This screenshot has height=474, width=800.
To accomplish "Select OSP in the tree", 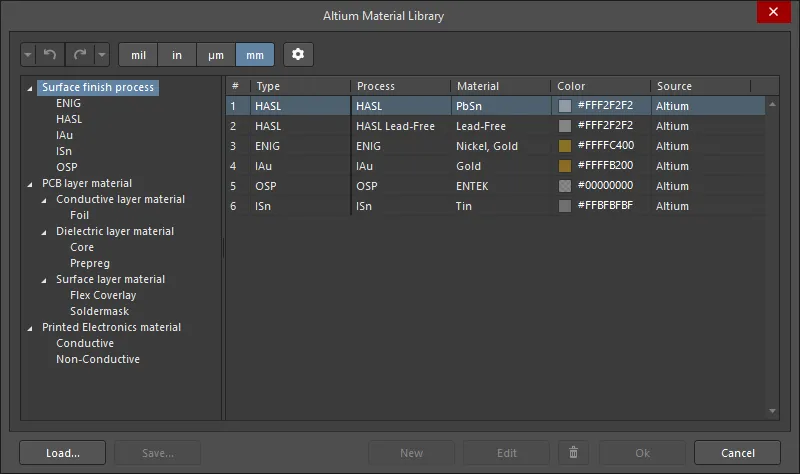I will [x=67, y=167].
